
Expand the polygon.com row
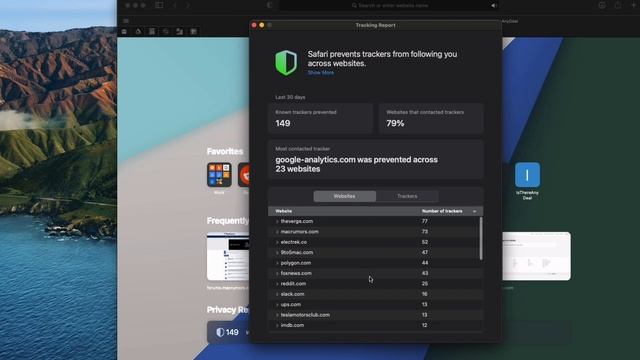(277, 263)
